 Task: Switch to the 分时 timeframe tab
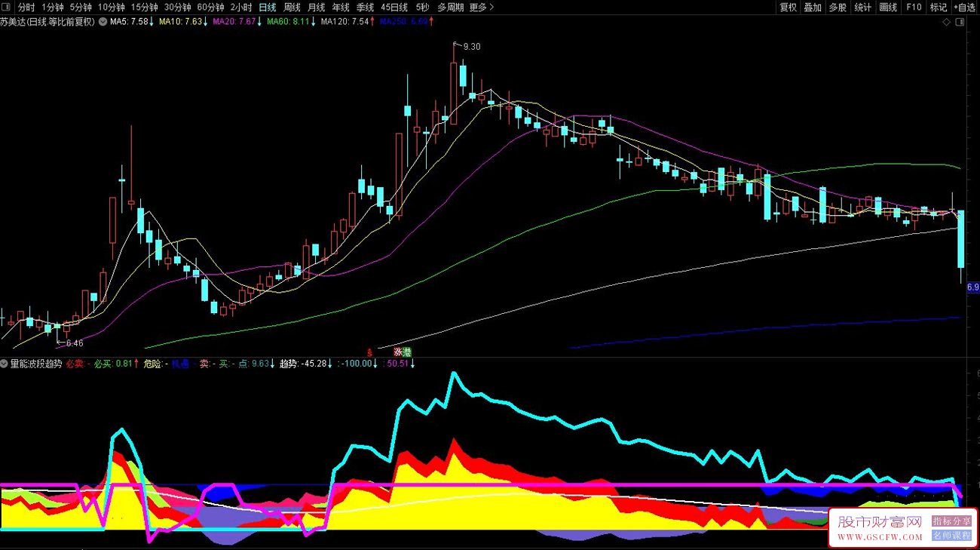[26, 8]
